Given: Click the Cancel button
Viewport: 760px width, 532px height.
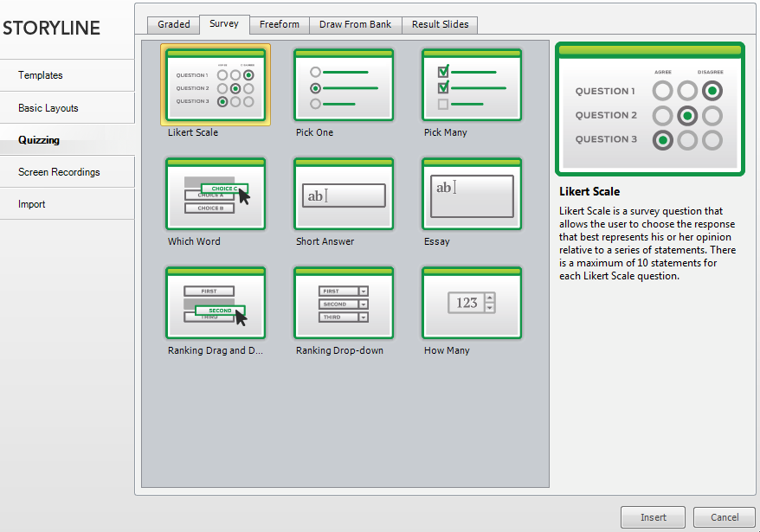Looking at the screenshot, I should [x=723, y=516].
